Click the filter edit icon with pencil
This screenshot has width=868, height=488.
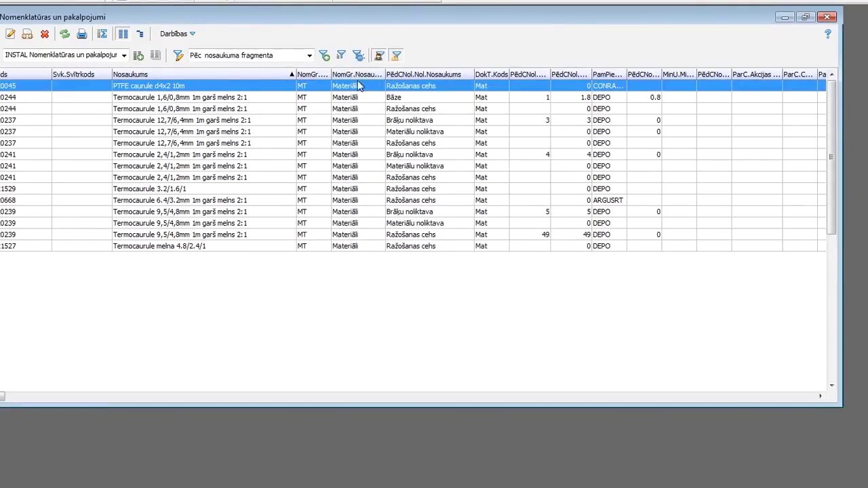(178, 56)
